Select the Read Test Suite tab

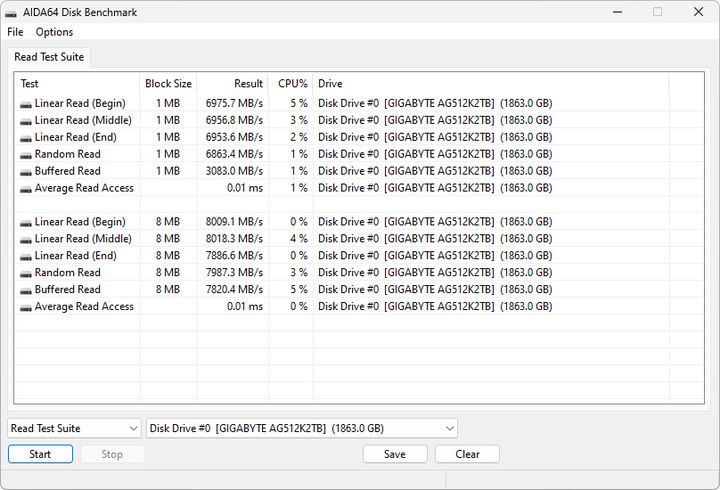pyautogui.click(x=49, y=57)
